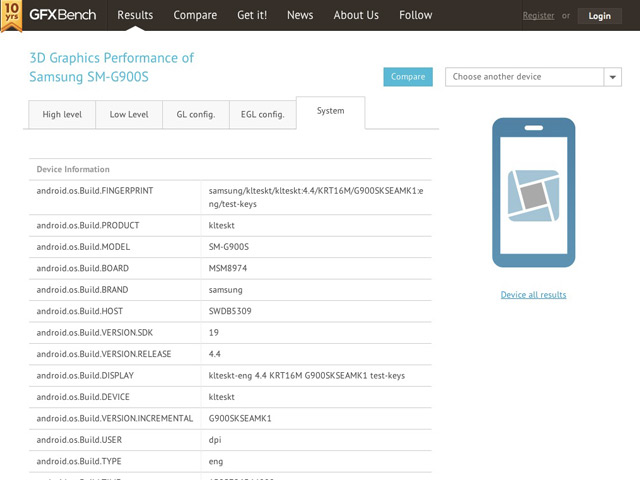Click the incremental value G900SKSEAMK1
640x480 pixels.
click(x=240, y=418)
